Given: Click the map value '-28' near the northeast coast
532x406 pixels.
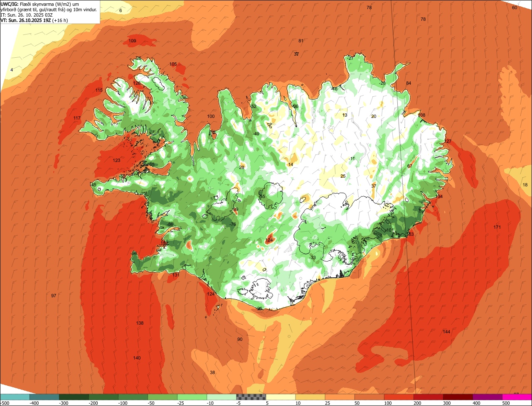Looking at the screenshot, I should coord(382,83).
